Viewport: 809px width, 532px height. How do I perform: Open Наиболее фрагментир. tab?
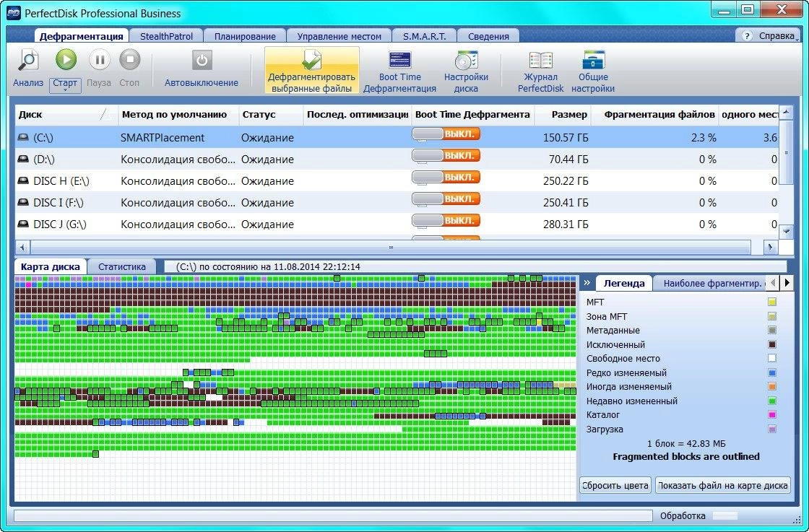(711, 283)
